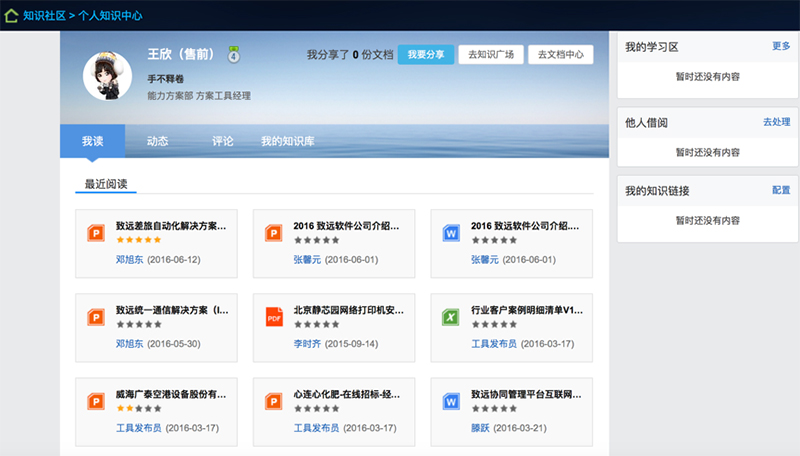
Task: Open the 心连心化肥-在线招标 PowerPoint icon
Action: click(x=274, y=401)
